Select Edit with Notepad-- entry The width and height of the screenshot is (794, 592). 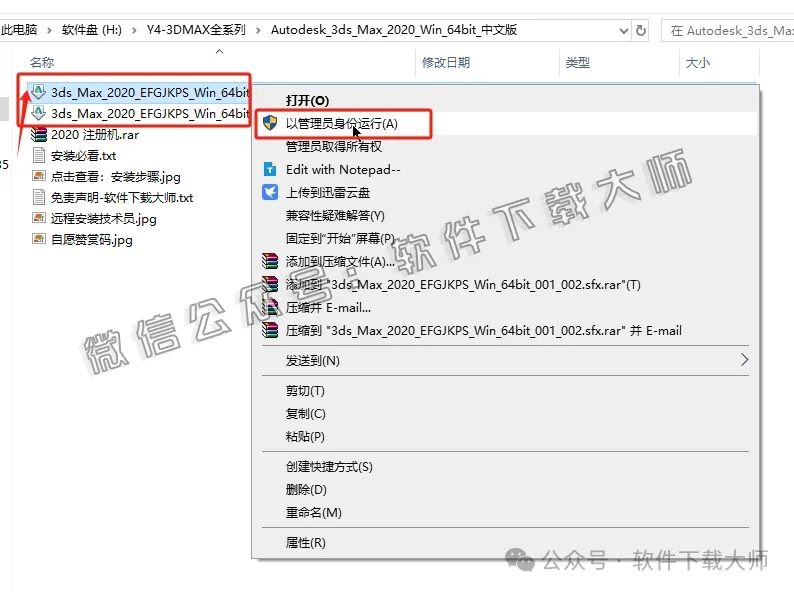(x=343, y=169)
